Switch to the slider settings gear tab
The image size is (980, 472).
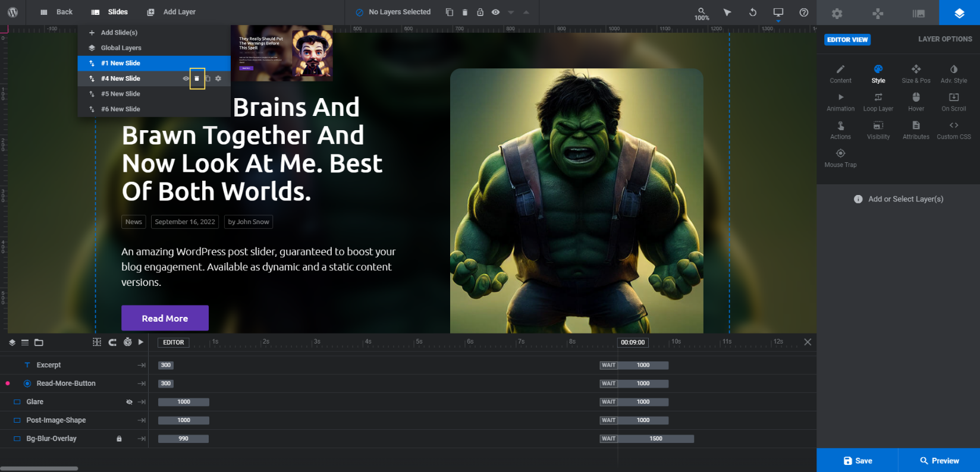click(x=837, y=12)
